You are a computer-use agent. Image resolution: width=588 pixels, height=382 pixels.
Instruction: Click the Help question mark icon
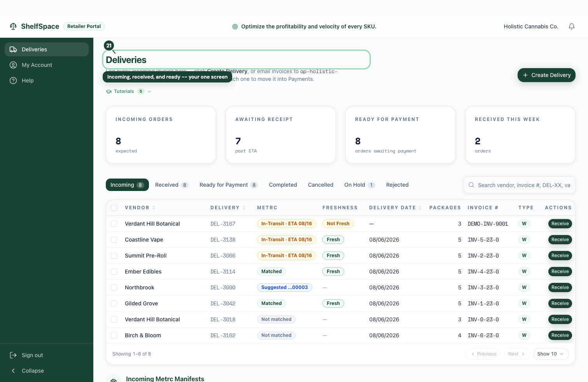[x=13, y=81]
